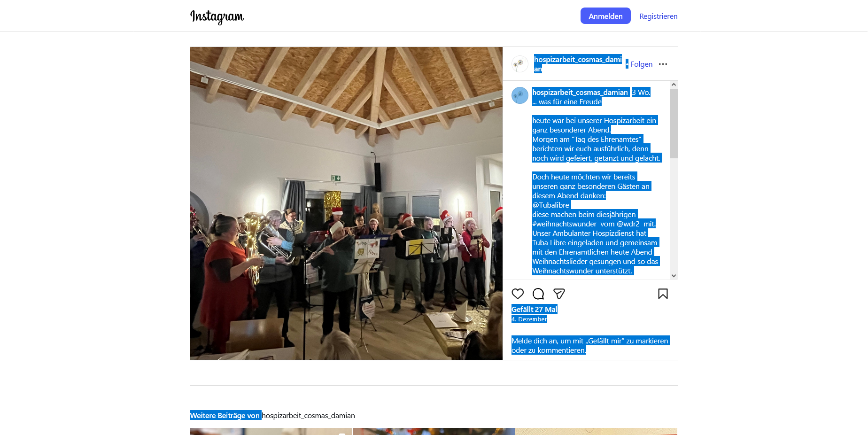Click the blue avatar beside the caption
This screenshot has height=435, width=868.
point(520,95)
